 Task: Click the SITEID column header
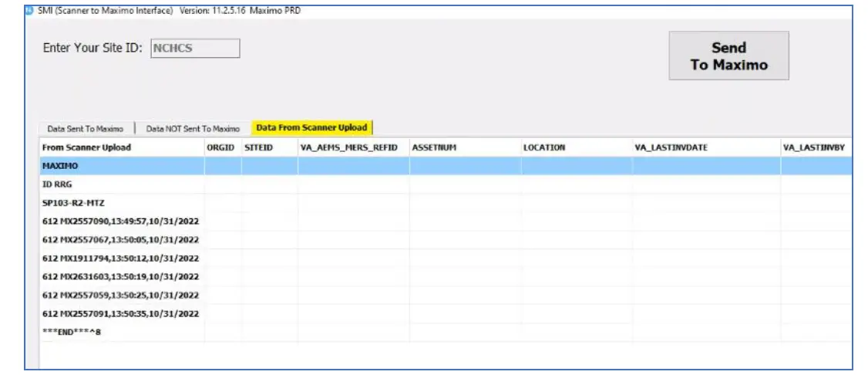coord(258,147)
